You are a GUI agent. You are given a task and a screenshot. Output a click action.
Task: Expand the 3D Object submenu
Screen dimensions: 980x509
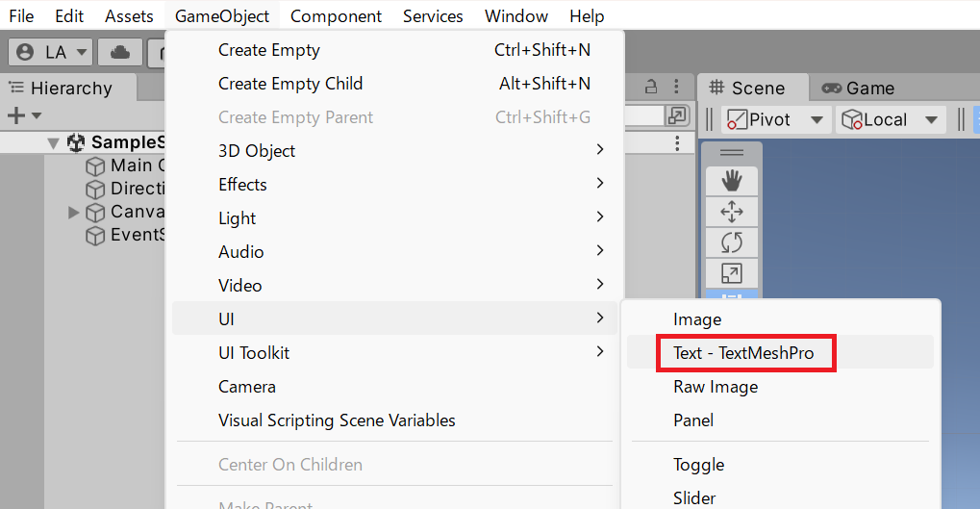tap(394, 151)
